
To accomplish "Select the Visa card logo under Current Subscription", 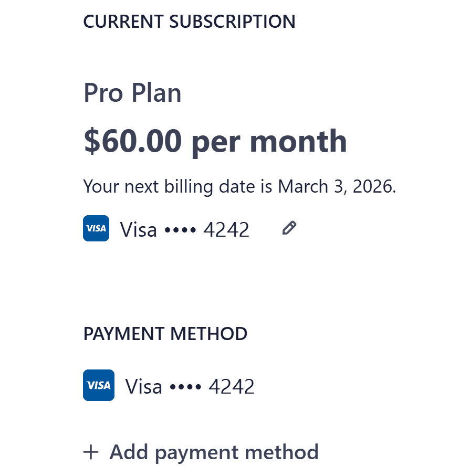I will pos(96,228).
